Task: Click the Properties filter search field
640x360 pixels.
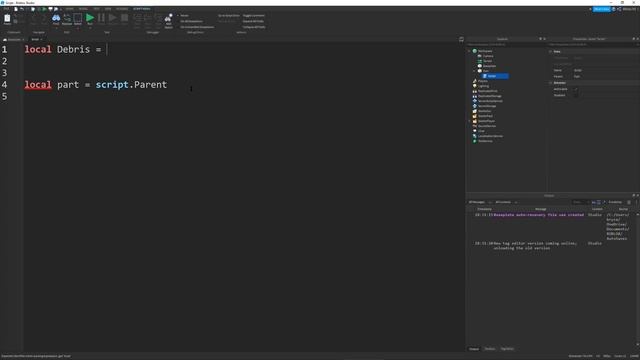Action: coord(593,44)
